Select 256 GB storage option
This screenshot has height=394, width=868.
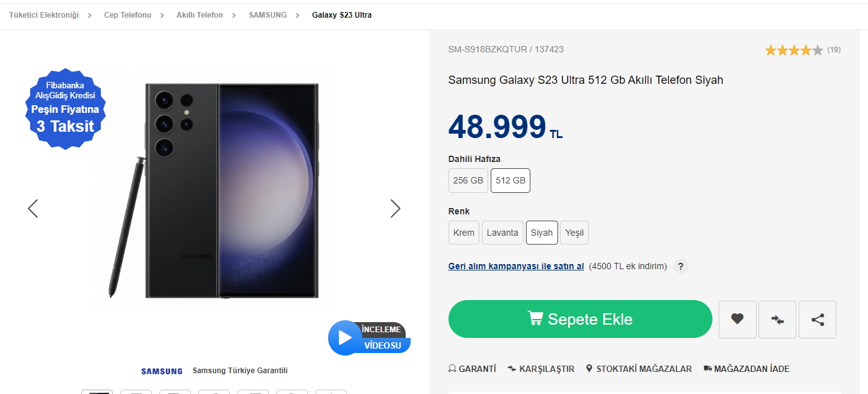tap(468, 180)
